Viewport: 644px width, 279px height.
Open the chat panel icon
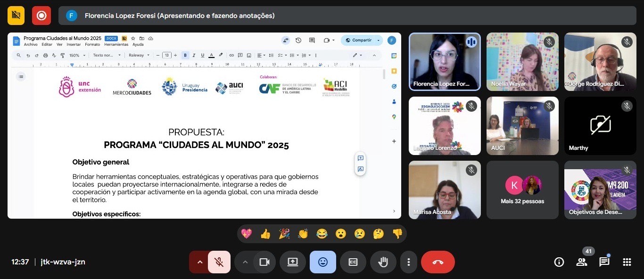point(604,262)
